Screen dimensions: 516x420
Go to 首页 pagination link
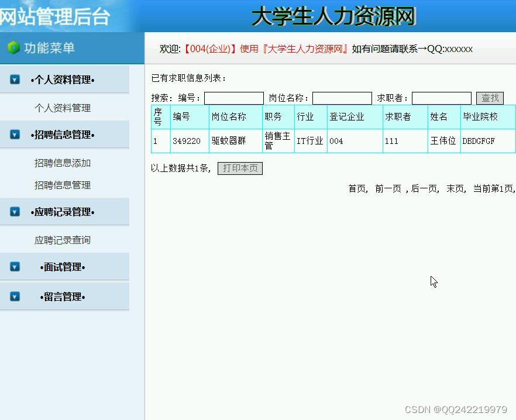[x=357, y=188]
